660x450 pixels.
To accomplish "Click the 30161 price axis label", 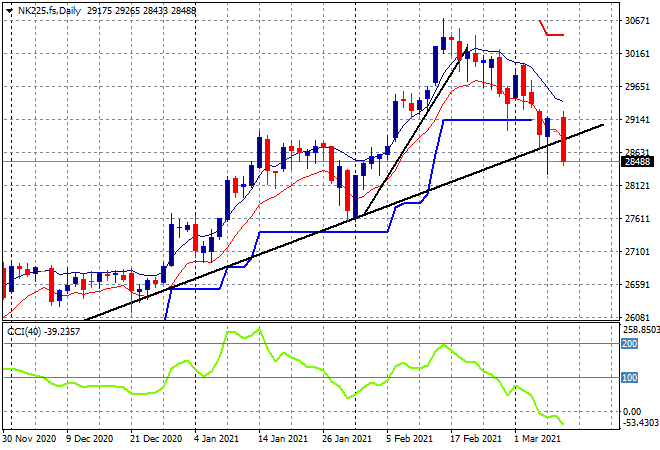I will point(637,54).
